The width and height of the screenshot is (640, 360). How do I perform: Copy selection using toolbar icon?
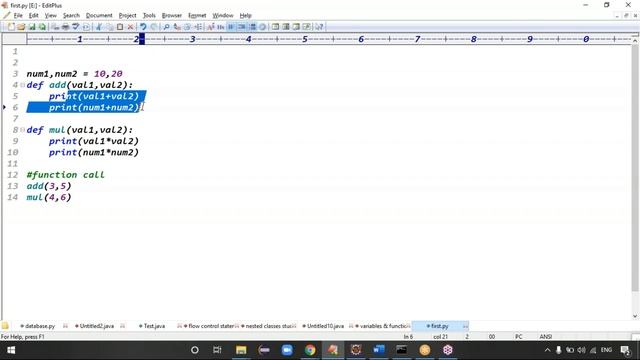109,27
